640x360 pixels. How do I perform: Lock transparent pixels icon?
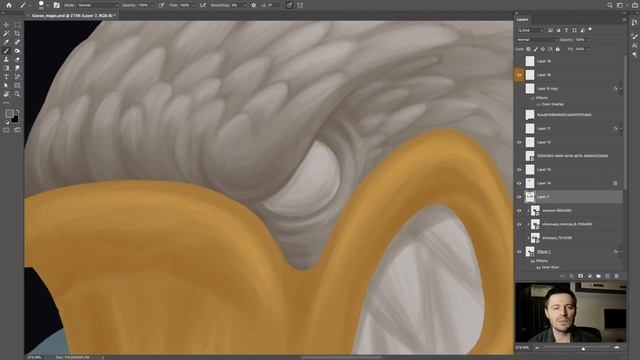point(528,49)
